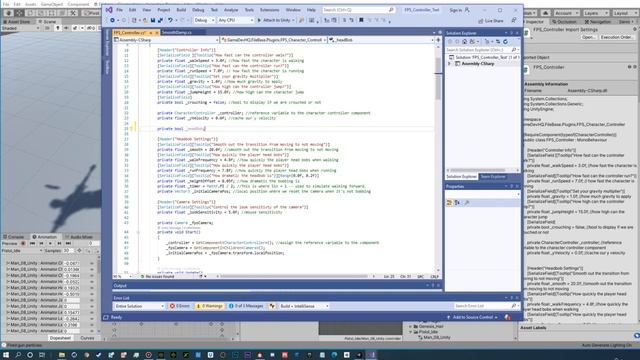The image size is (640, 360).
Task: Click the Windows taskbar search icon
Action: [x=18, y=355]
